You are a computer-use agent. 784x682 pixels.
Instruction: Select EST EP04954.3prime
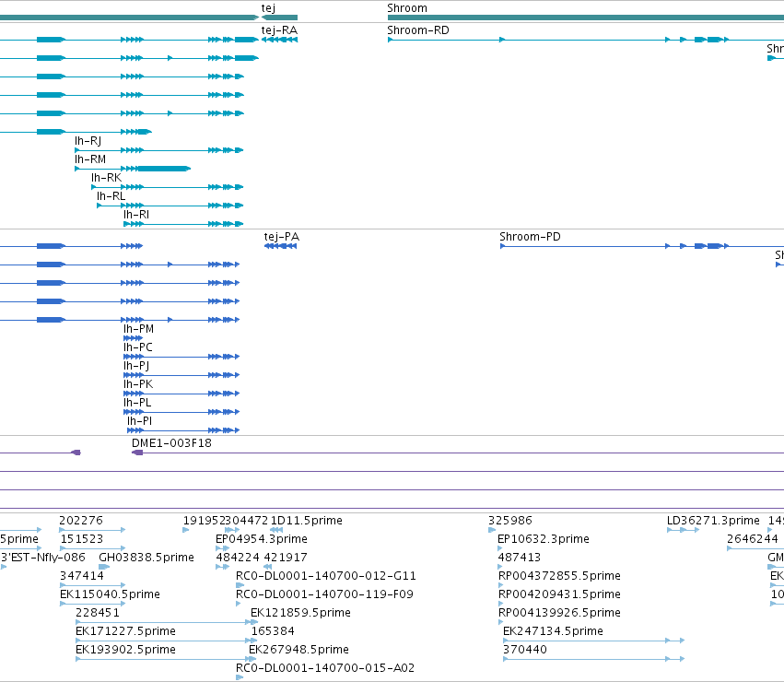pos(262,539)
